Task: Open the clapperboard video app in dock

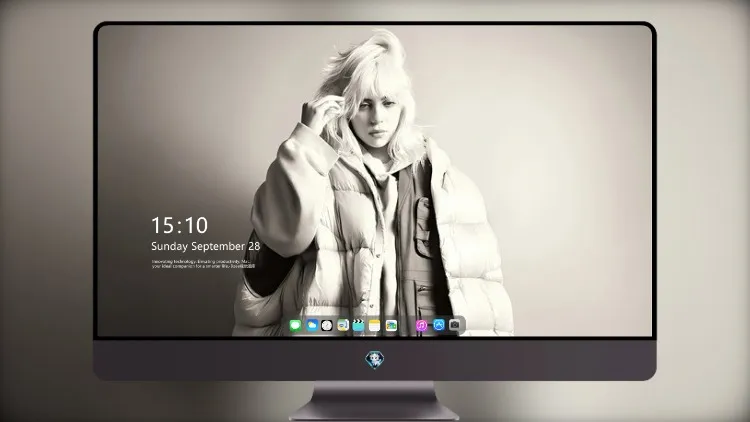Action: point(358,325)
